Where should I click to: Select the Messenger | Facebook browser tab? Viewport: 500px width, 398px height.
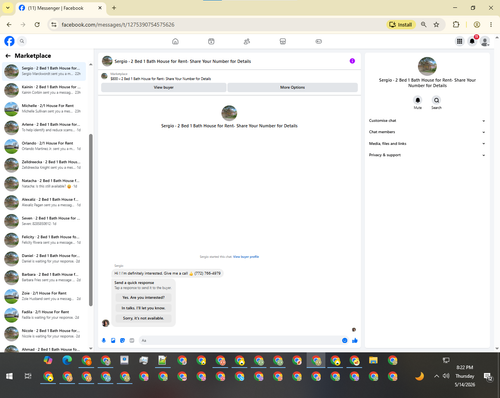point(60,8)
